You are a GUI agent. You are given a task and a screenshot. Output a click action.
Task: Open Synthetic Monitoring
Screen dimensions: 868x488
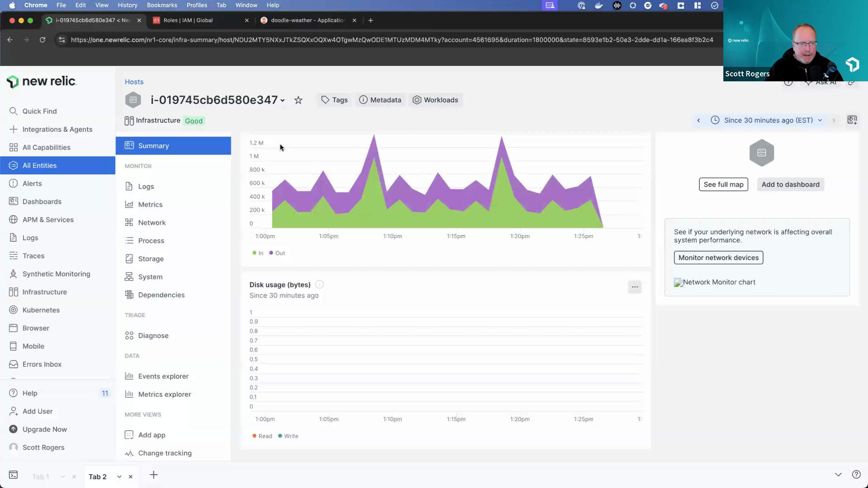click(56, 274)
